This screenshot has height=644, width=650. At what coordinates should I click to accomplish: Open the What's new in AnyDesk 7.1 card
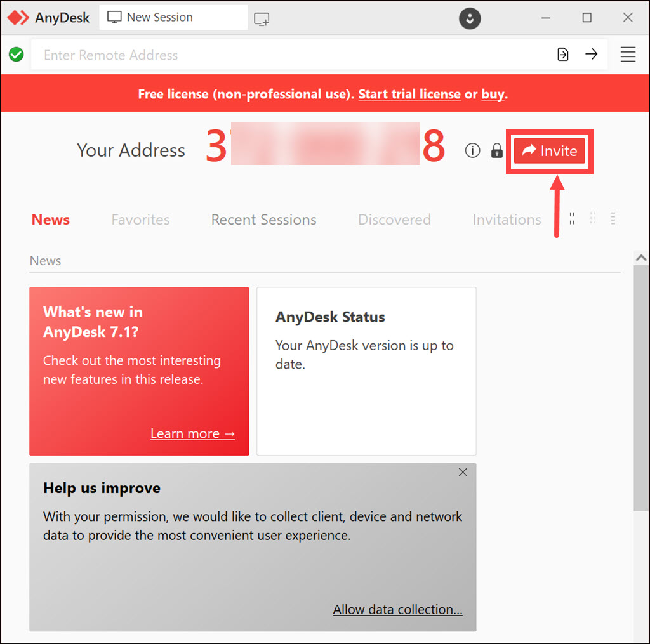coord(139,371)
